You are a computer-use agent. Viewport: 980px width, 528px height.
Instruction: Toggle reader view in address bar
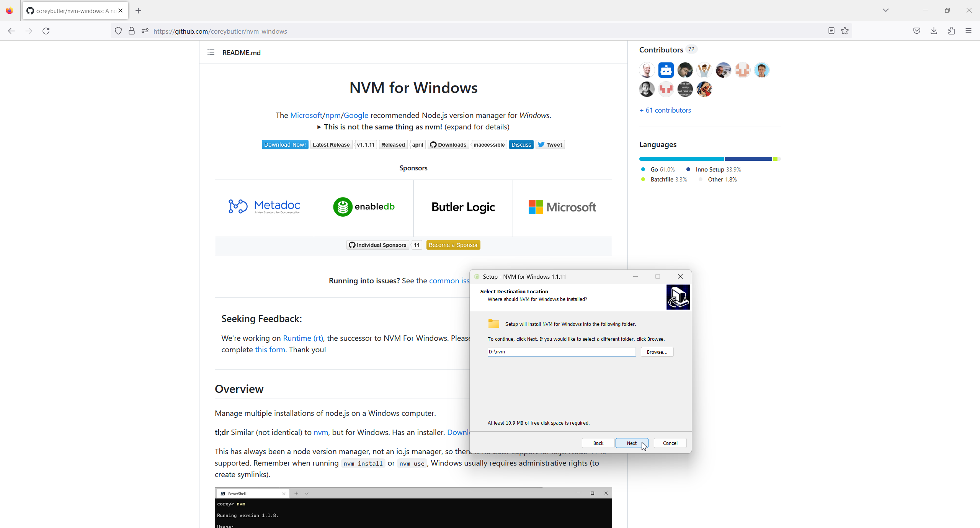(831, 31)
